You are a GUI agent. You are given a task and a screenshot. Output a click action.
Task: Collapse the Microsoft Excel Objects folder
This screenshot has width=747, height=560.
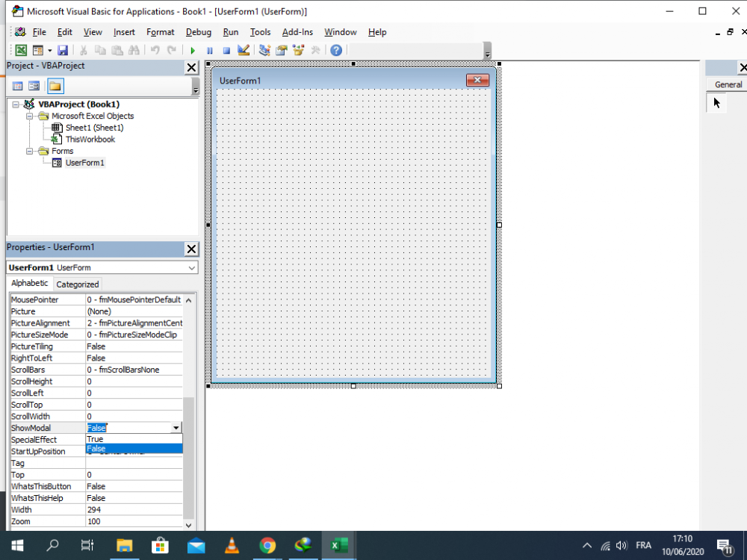coord(30,116)
